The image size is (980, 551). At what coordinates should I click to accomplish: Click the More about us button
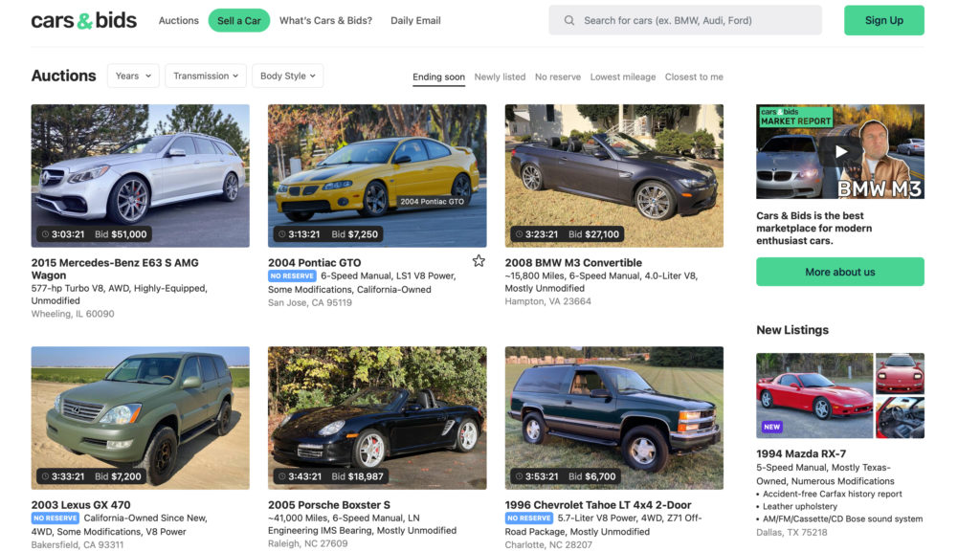[839, 272]
